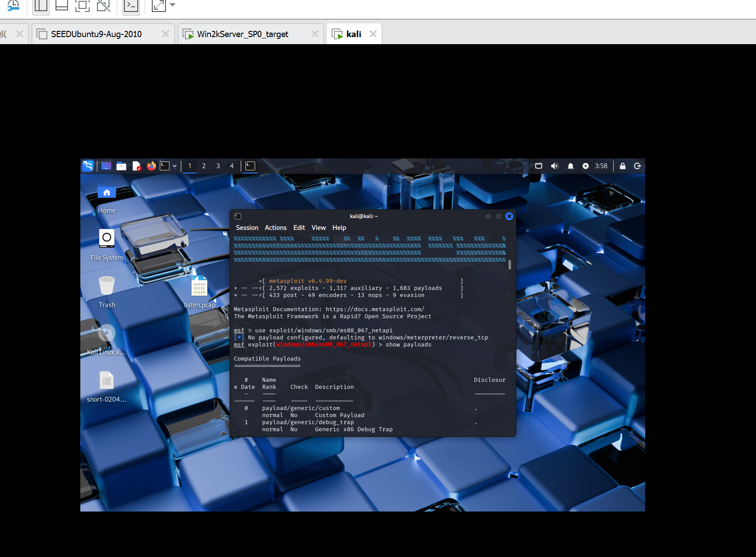Launch Firefox from the Kali panel
This screenshot has width=756, height=557.
point(151,166)
